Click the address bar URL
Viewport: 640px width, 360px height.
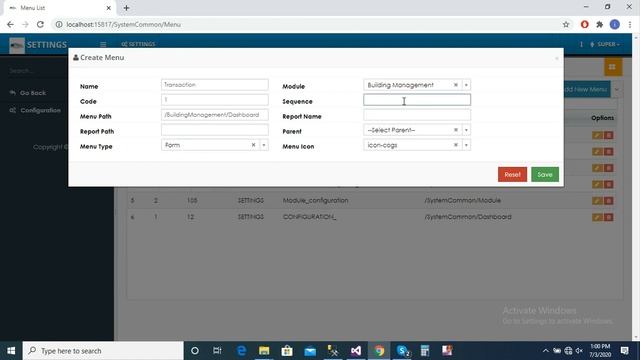coord(123,24)
